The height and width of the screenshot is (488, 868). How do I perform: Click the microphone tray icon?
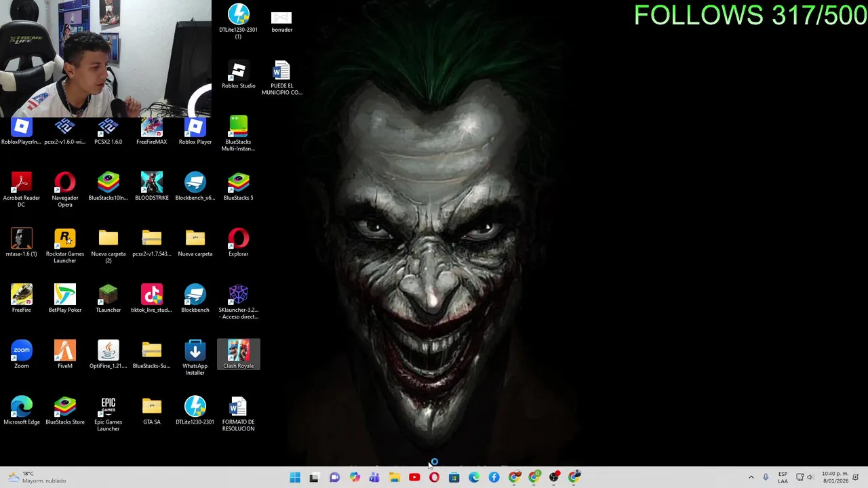[x=766, y=477]
